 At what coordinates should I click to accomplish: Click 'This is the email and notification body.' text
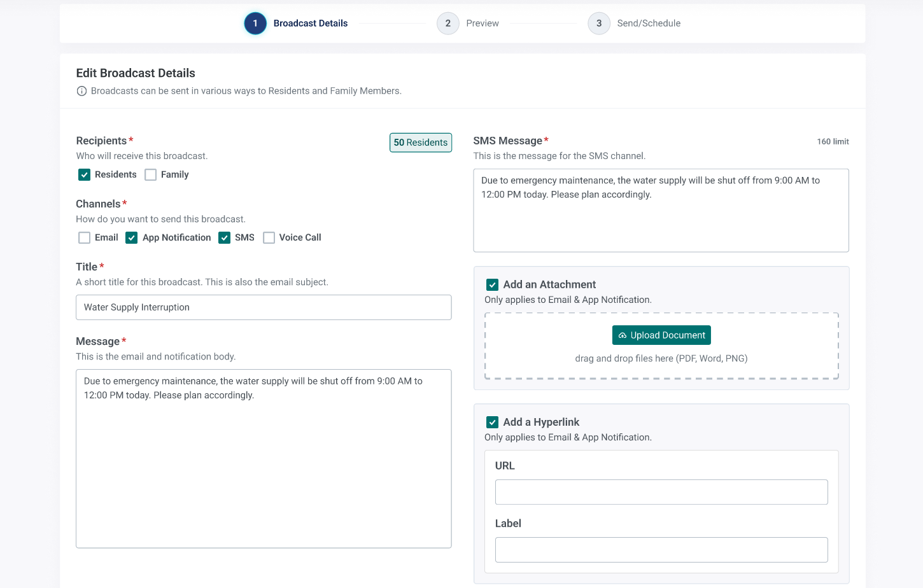click(x=156, y=356)
